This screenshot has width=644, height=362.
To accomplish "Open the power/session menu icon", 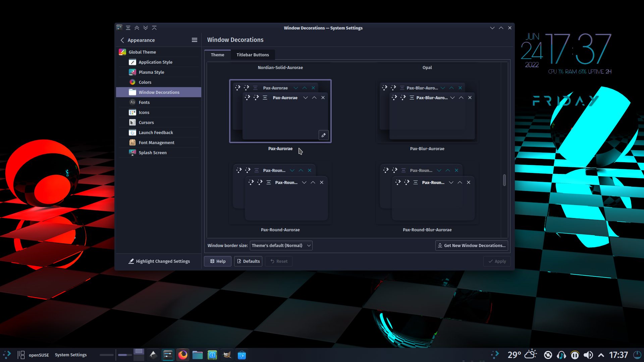I will pos(637,355).
